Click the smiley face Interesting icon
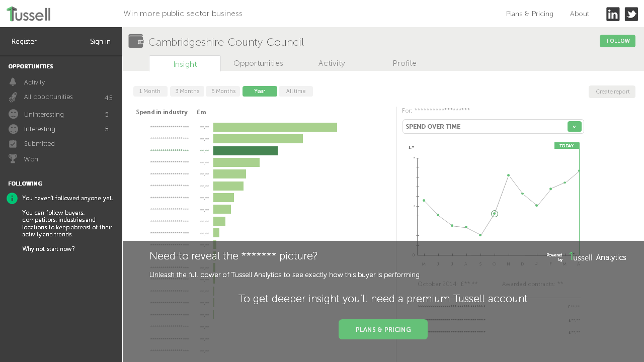Screen dimensions: 644x362 13,129
